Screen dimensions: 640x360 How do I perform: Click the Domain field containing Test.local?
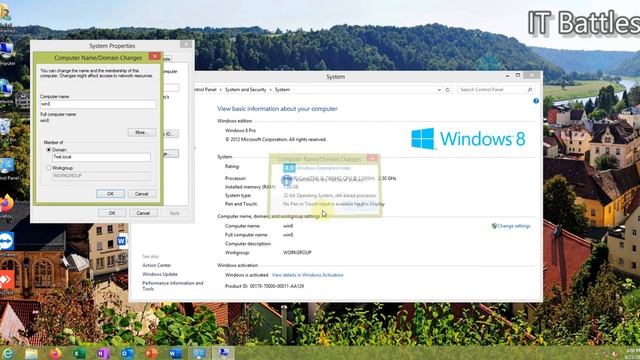[101, 157]
